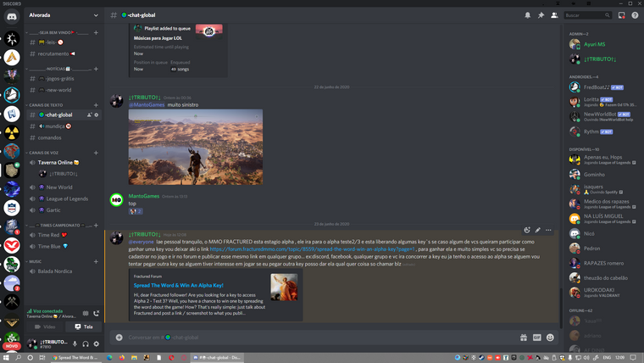Open notification settings bell icon
644x363 pixels.
pos(527,15)
